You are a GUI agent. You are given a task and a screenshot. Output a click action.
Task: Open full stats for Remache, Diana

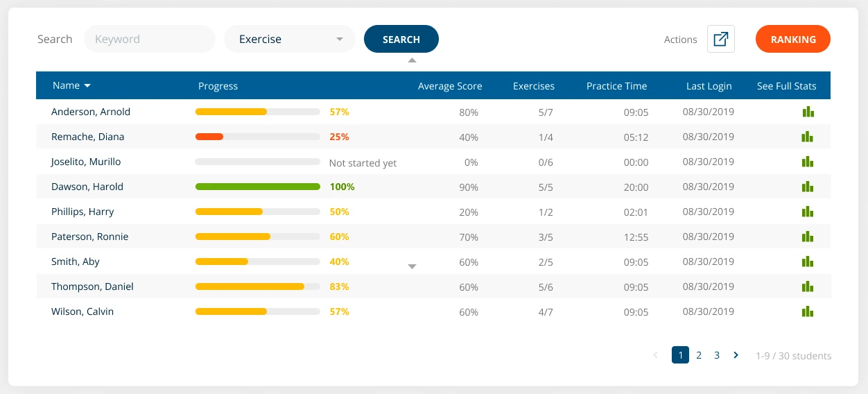pos(807,137)
